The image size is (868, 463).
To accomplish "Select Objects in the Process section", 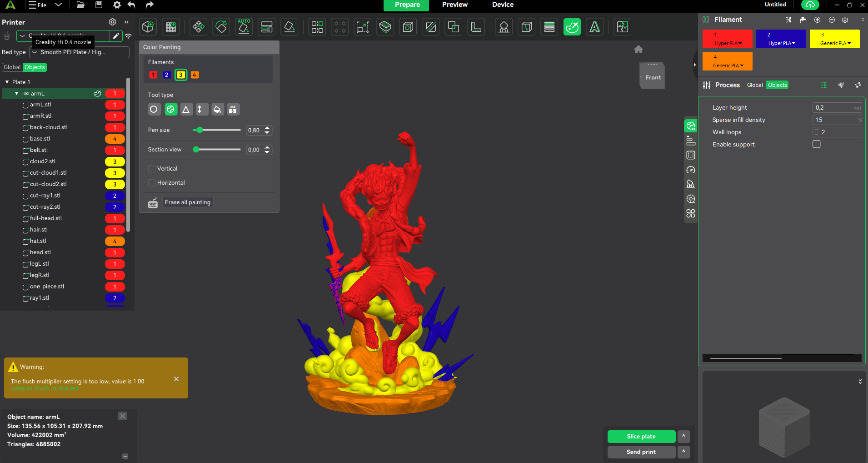I will (x=777, y=85).
